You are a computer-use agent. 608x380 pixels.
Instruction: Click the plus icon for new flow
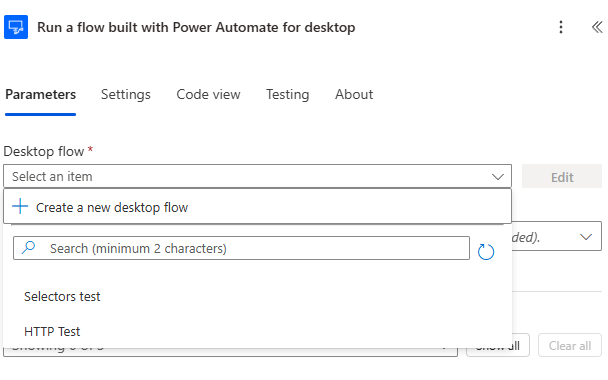click(20, 206)
